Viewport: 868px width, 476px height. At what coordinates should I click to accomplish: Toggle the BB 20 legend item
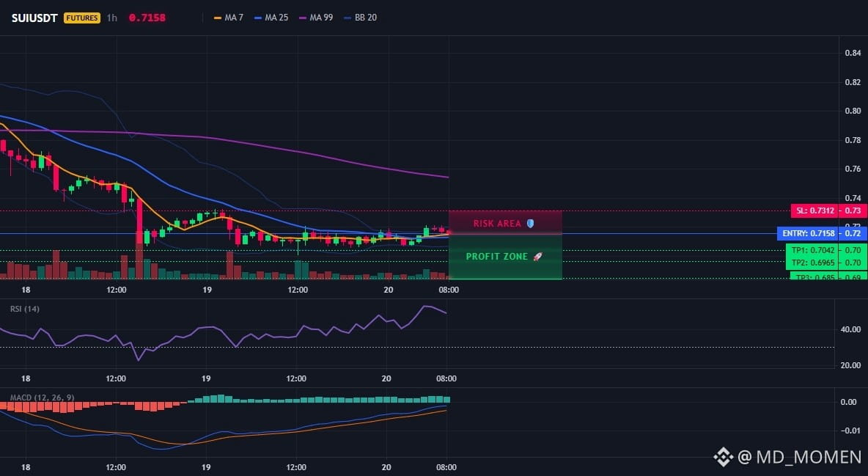pos(361,18)
